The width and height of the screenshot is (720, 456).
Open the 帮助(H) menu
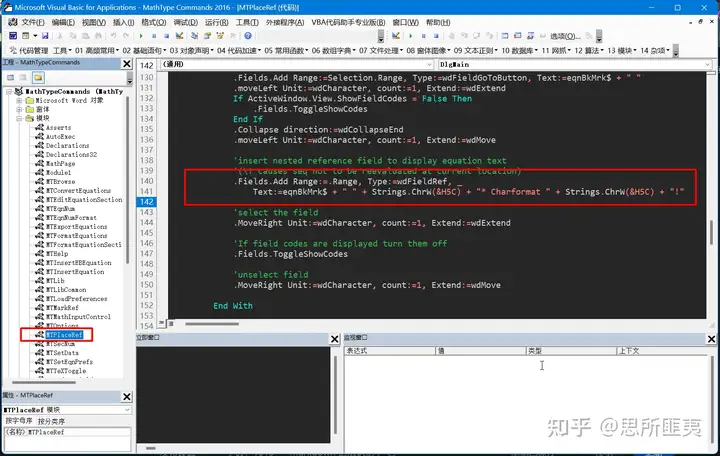pos(438,22)
